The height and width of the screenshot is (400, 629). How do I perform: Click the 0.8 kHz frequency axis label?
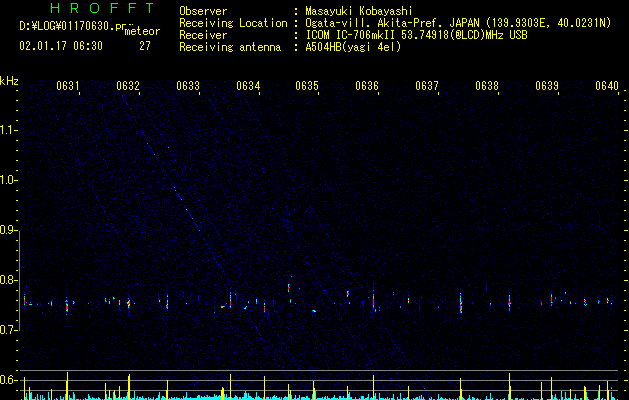9,280
